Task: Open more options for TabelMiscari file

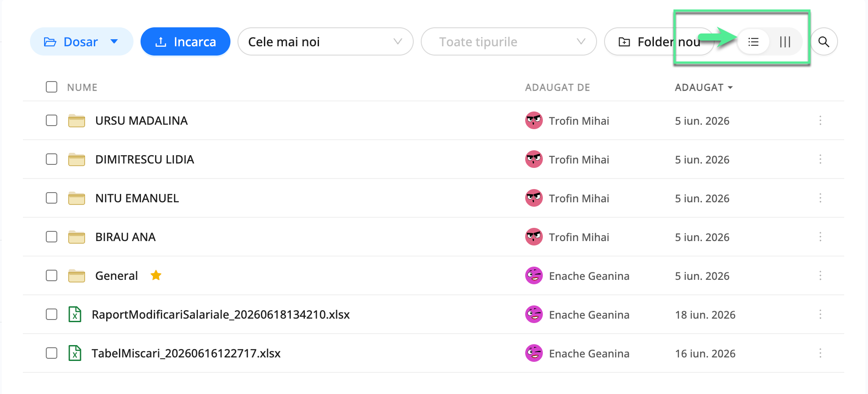Action: (x=820, y=353)
